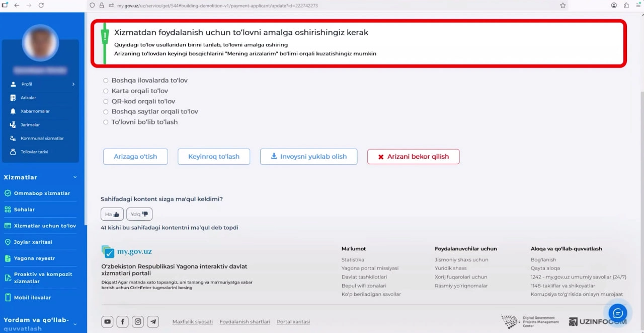Open the chat support bubble icon
Screen dimensions: 644x333
pyautogui.click(x=618, y=313)
